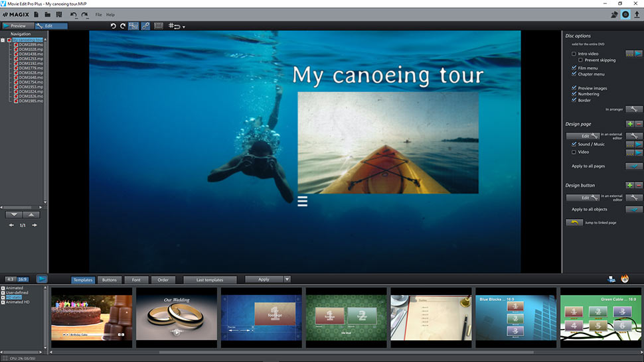Open the Apply dropdown arrow
644x362 pixels.
pyautogui.click(x=287, y=280)
